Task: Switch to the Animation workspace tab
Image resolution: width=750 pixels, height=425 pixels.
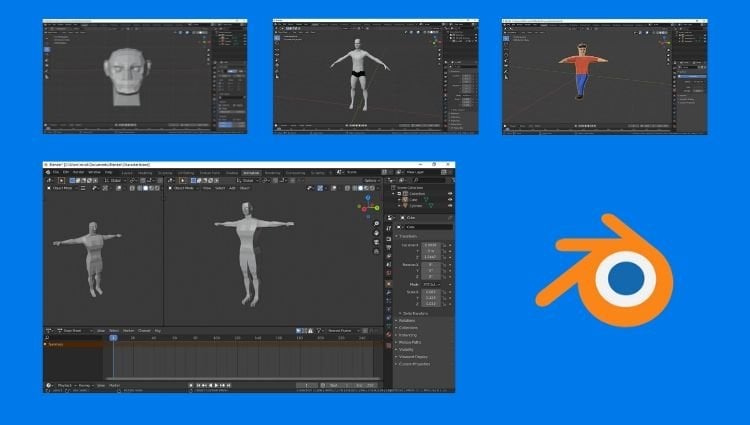Action: coord(250,172)
